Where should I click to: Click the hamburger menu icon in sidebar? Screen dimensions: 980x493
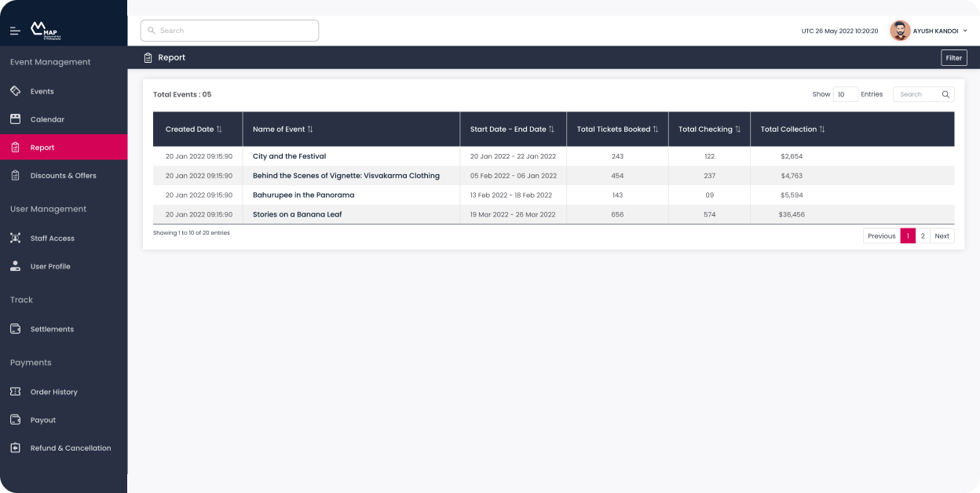[15, 31]
